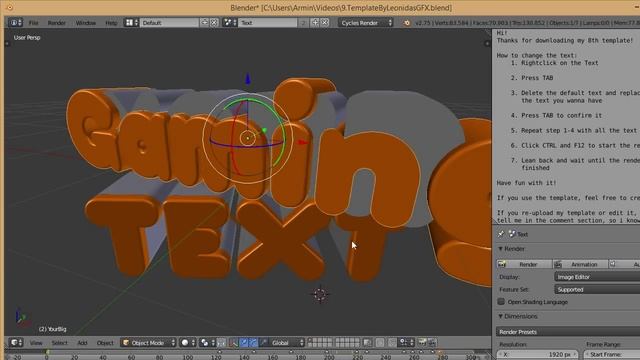Click the Info editor type icon
640x360 pixels.
point(16,23)
